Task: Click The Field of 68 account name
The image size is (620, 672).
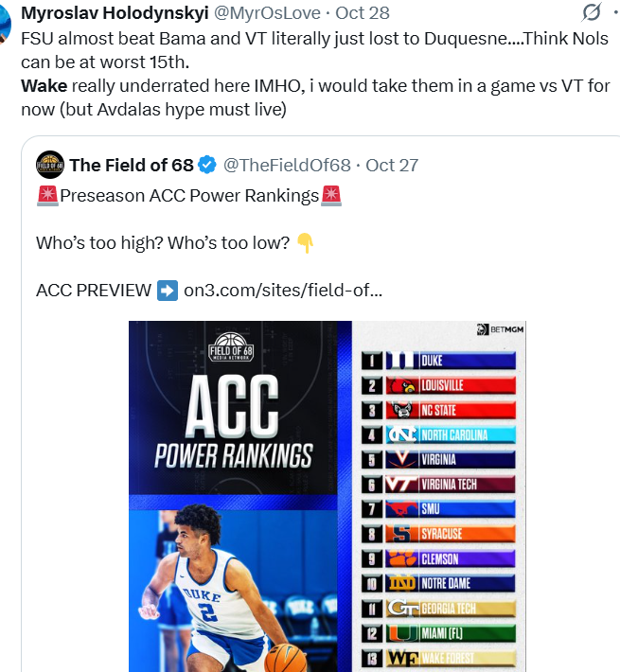Action: (x=131, y=166)
